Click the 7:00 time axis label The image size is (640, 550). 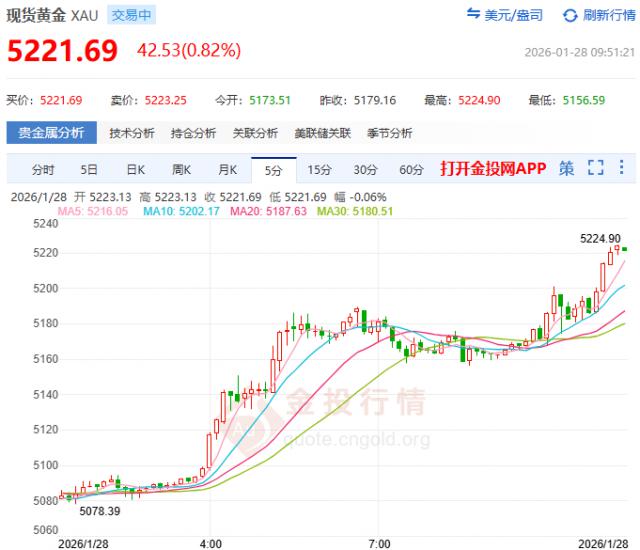tap(379, 543)
